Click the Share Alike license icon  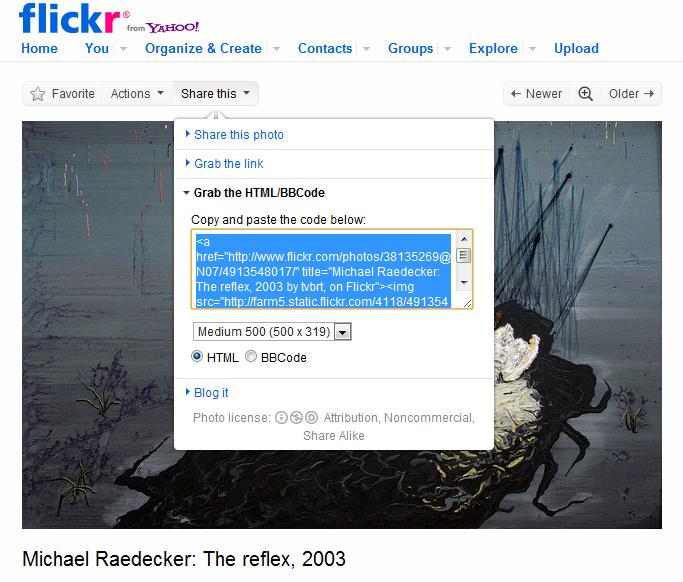311,418
